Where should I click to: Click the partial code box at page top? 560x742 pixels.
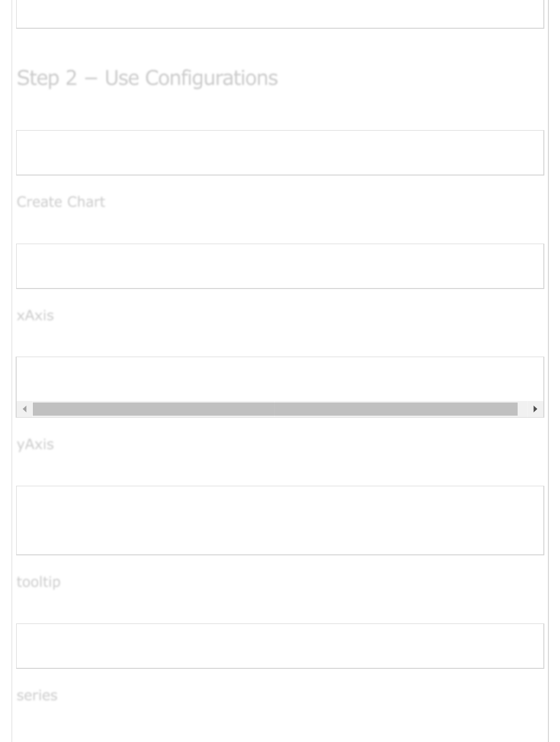280,14
